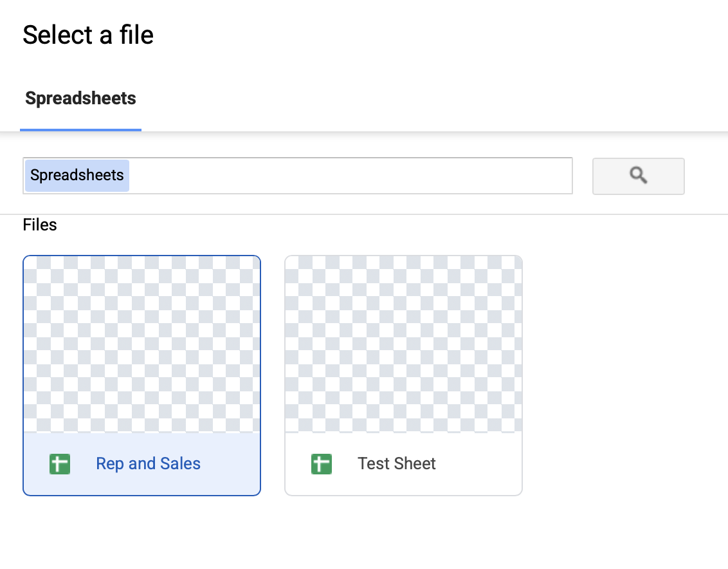Click the Test Sheet file name label
Image resolution: width=728 pixels, height=569 pixels.
click(396, 463)
